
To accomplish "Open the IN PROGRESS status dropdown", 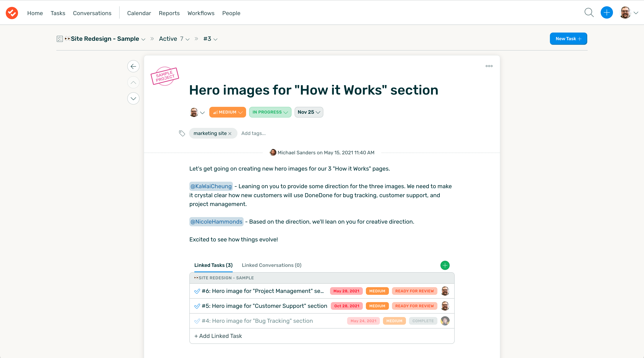I will coord(270,112).
